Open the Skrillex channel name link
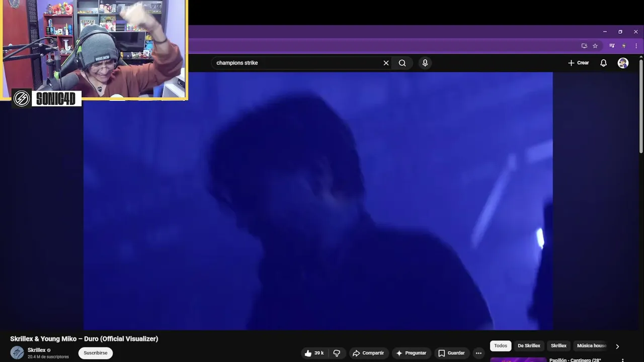Image resolution: width=644 pixels, height=362 pixels. pyautogui.click(x=36, y=350)
